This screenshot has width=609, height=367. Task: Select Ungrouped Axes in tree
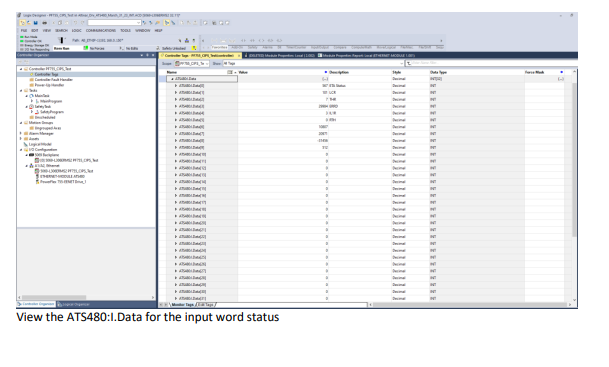coord(48,128)
